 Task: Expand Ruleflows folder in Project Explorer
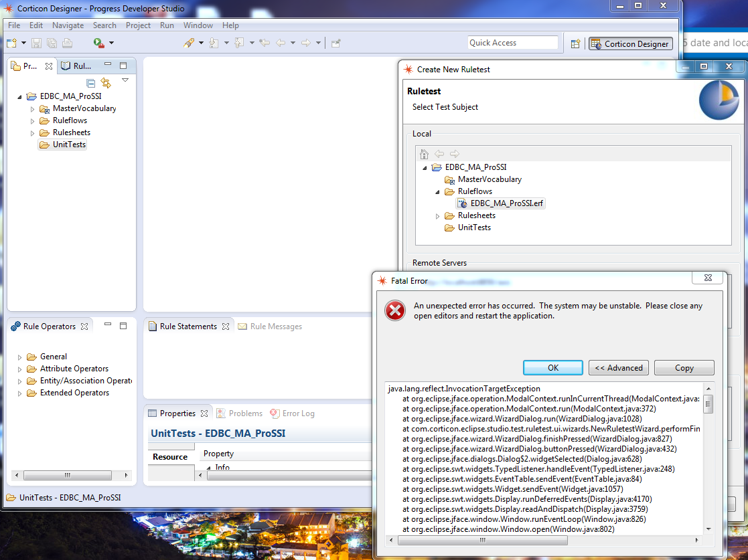(x=32, y=121)
